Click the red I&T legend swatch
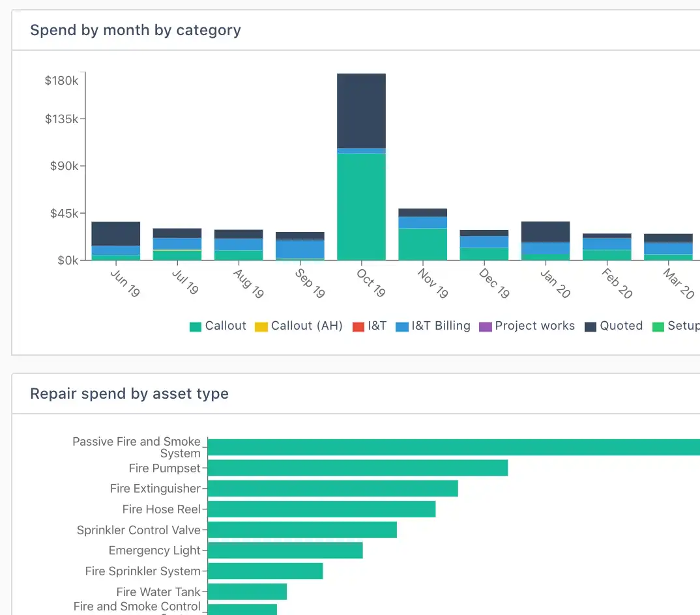700x615 pixels. 358,326
